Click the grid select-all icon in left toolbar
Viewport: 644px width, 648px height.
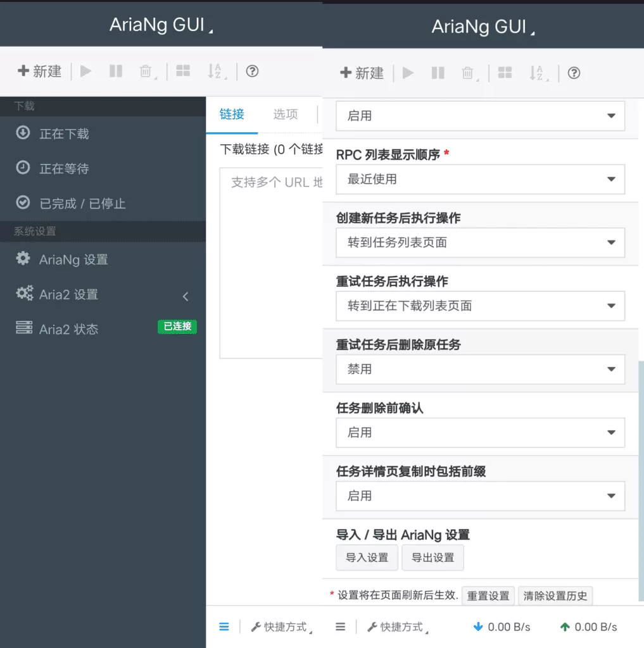[183, 71]
